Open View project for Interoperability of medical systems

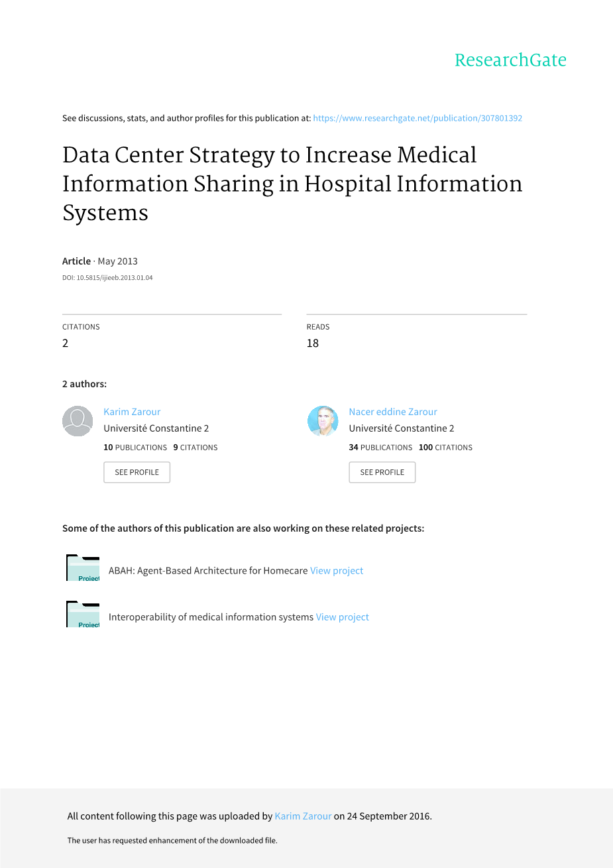coord(342,617)
